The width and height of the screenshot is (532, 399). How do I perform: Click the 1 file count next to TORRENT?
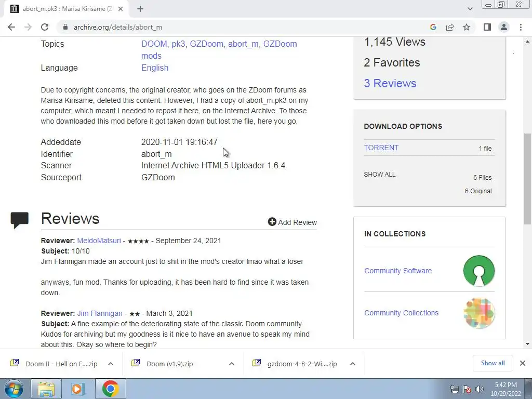(x=485, y=148)
